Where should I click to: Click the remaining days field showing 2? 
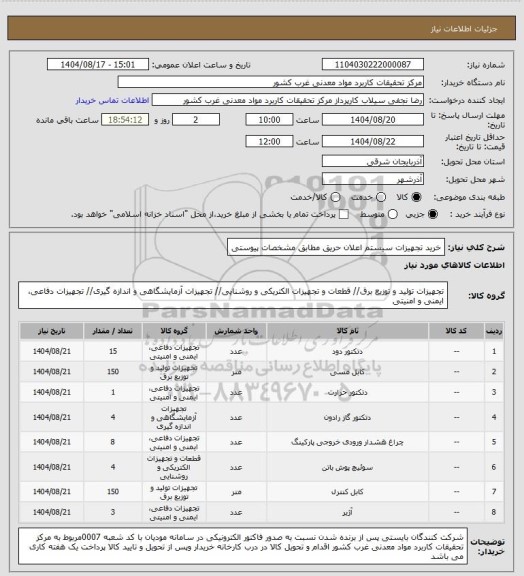196,120
